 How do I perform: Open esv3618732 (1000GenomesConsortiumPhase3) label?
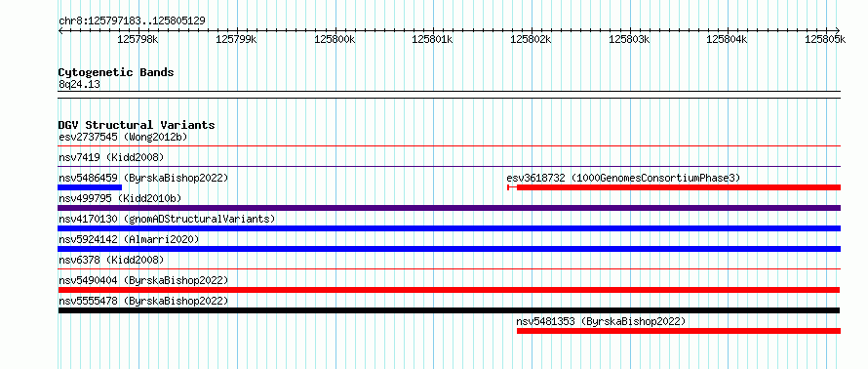coord(623,178)
